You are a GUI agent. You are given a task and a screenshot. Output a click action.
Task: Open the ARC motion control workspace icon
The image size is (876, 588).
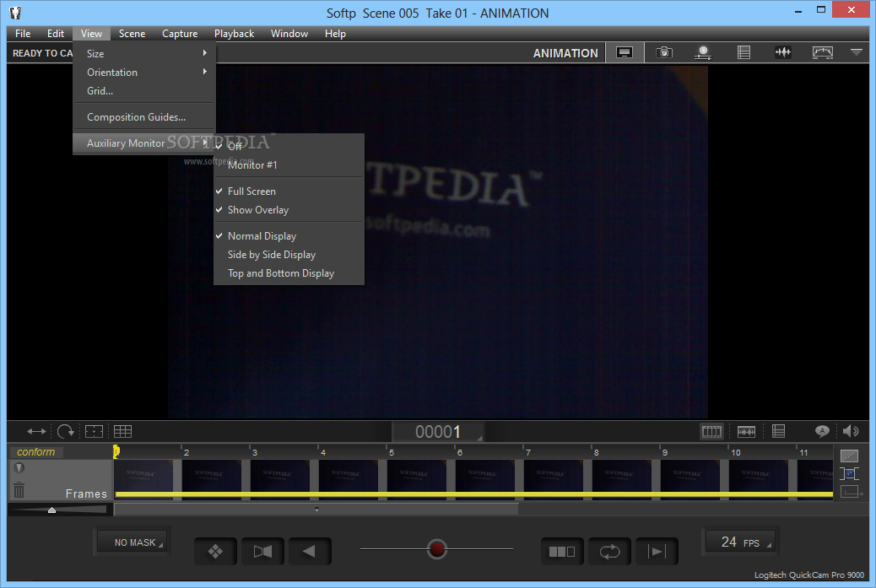pyautogui.click(x=703, y=52)
